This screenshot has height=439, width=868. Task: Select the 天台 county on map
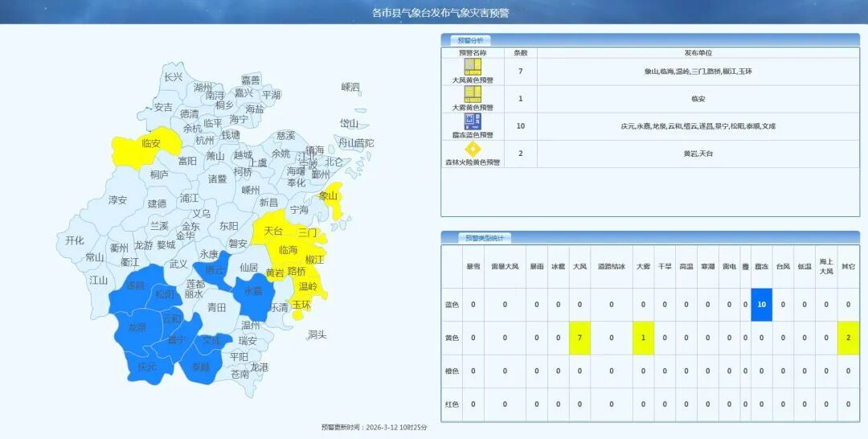[273, 231]
